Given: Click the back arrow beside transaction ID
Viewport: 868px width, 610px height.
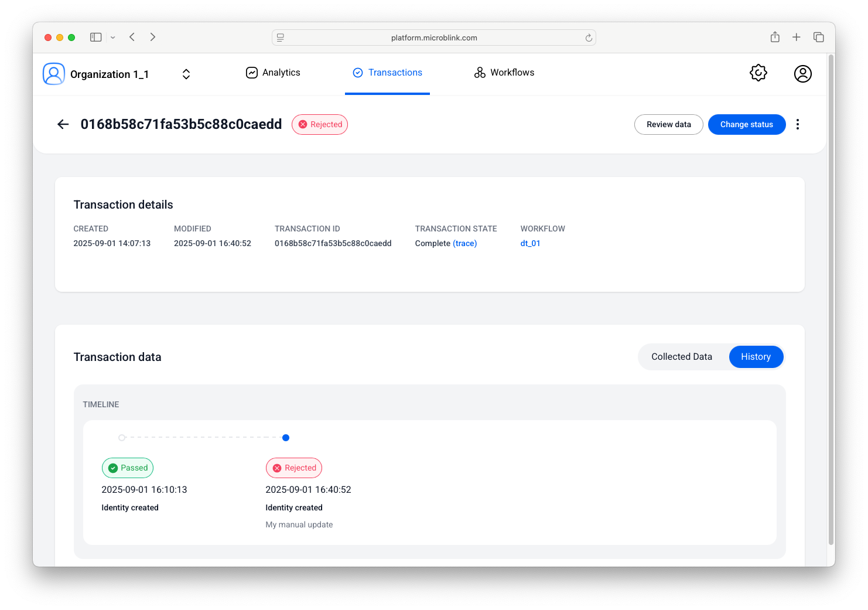Looking at the screenshot, I should 63,124.
